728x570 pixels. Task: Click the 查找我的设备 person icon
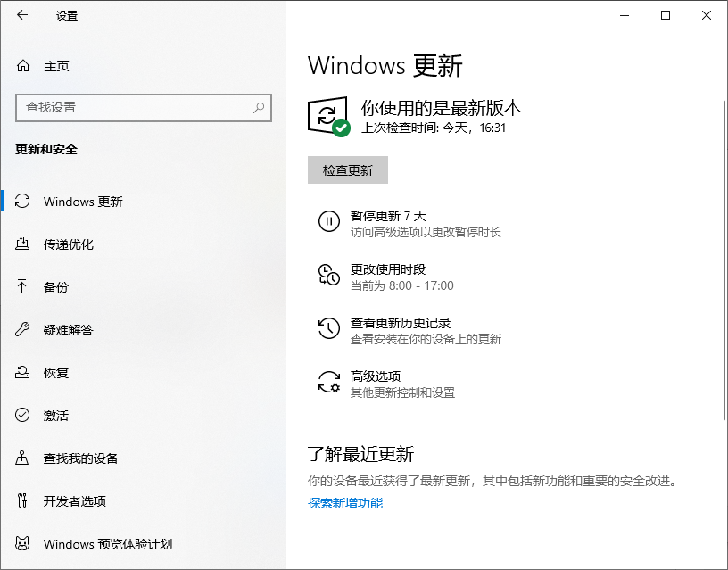click(21, 458)
